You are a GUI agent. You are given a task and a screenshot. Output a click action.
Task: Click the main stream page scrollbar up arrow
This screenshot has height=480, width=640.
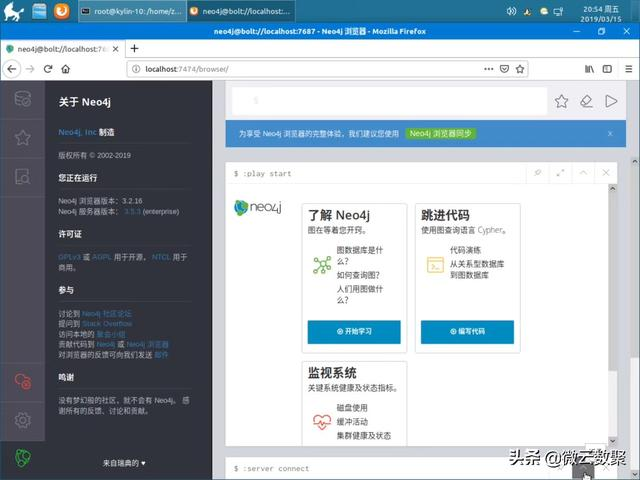coord(635,161)
